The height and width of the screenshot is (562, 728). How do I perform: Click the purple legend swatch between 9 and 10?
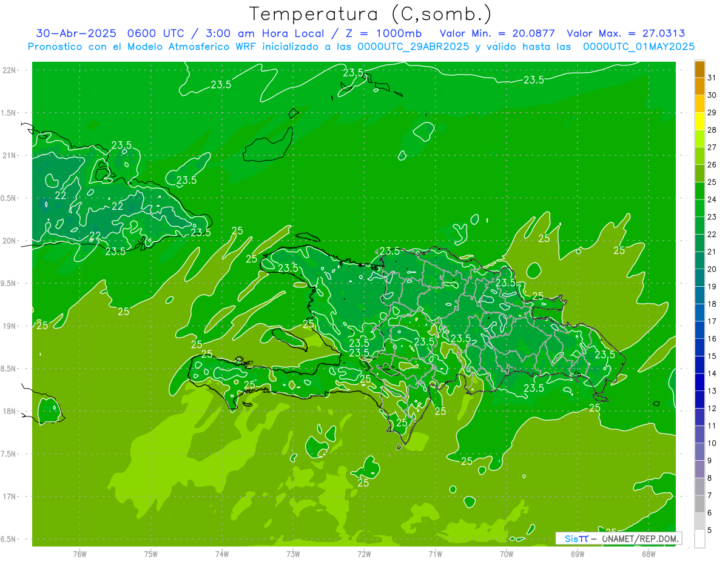click(700, 452)
